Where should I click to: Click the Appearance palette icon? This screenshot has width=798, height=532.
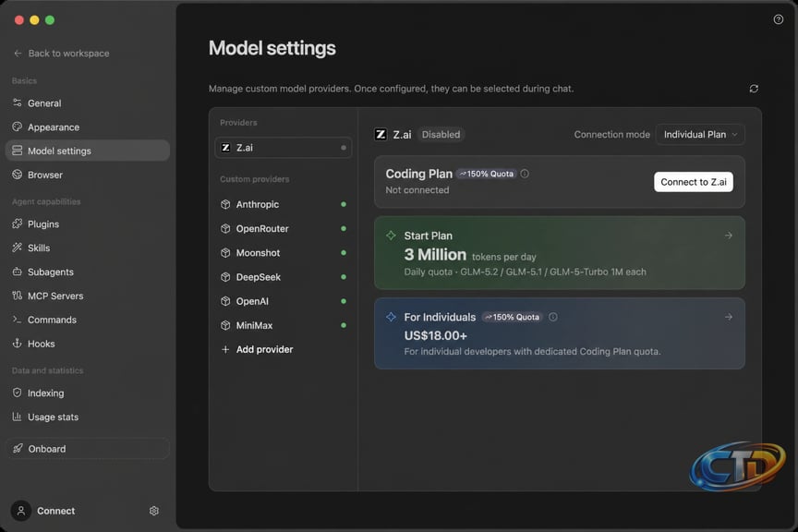tap(18, 127)
